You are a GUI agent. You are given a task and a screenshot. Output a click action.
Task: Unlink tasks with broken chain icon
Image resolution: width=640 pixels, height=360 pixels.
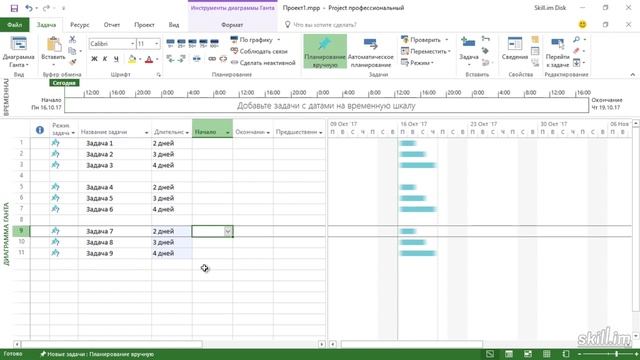[x=223, y=59]
